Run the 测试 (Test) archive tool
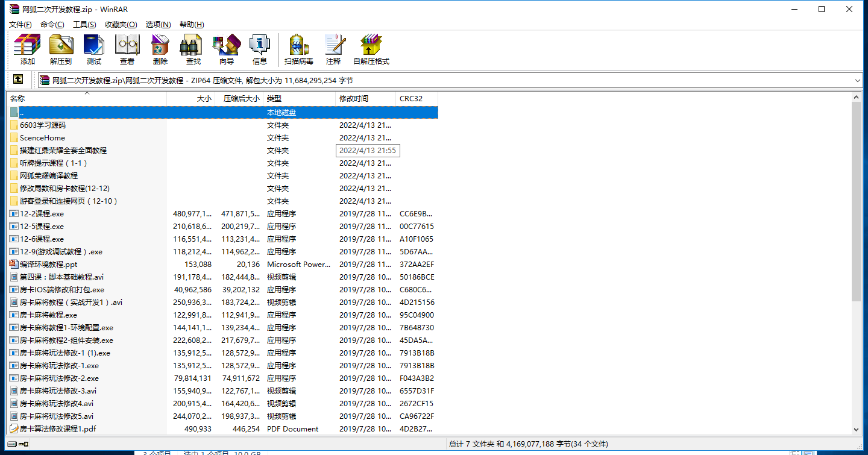Viewport: 868px width, 455px height. 94,49
